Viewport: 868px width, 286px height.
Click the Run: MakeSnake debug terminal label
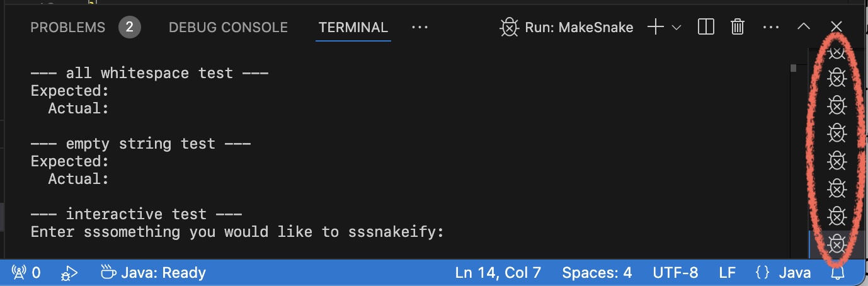[x=567, y=27]
